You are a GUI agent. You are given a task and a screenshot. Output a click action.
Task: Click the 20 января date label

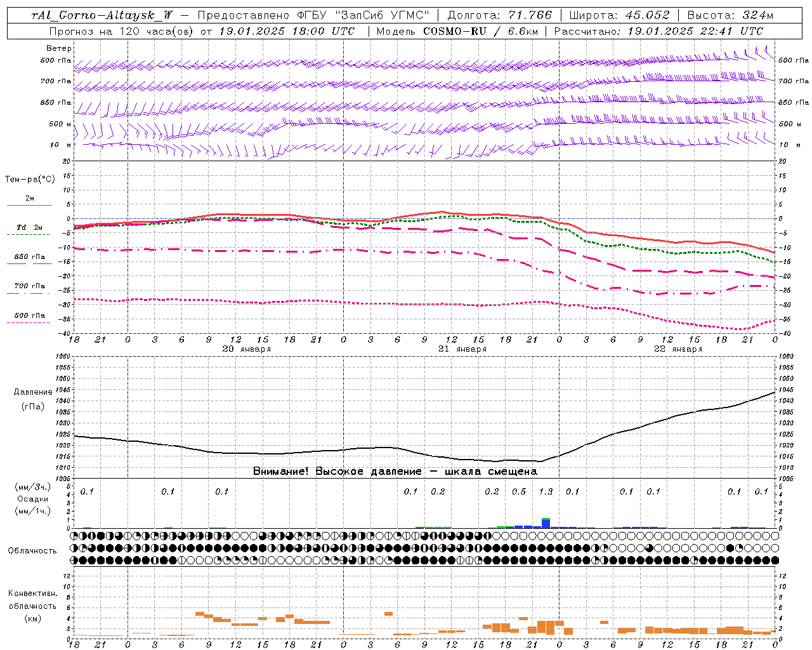point(246,349)
